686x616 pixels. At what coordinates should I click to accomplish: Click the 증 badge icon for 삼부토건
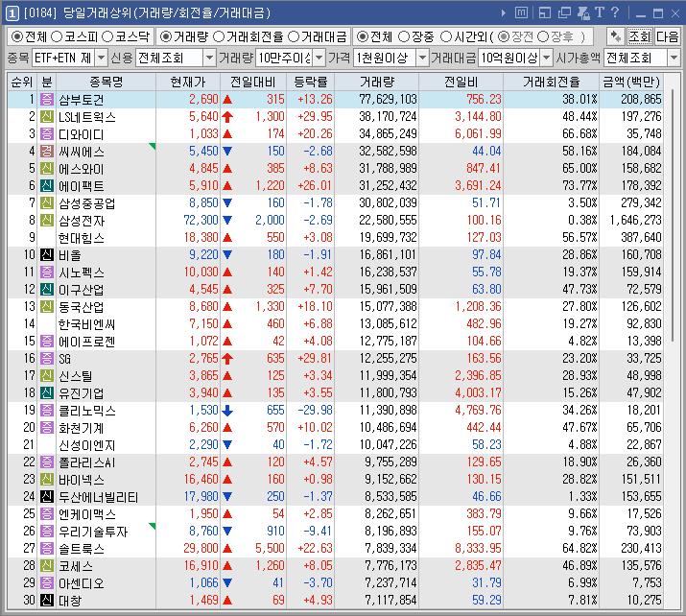(x=47, y=100)
